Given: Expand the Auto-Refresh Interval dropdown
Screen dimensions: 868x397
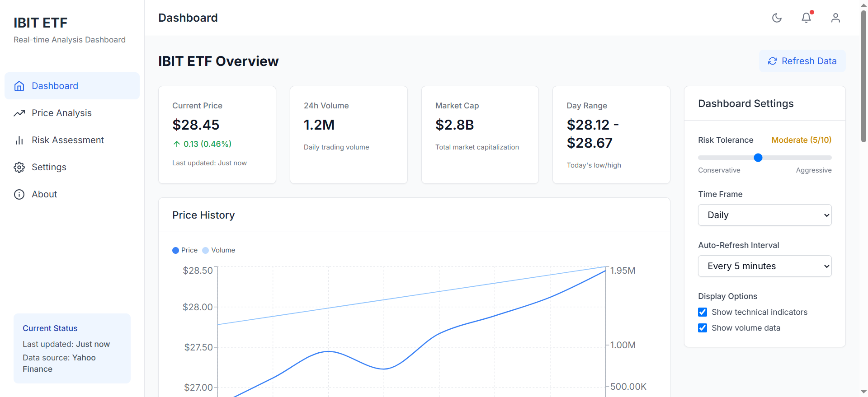Looking at the screenshot, I should pos(764,266).
